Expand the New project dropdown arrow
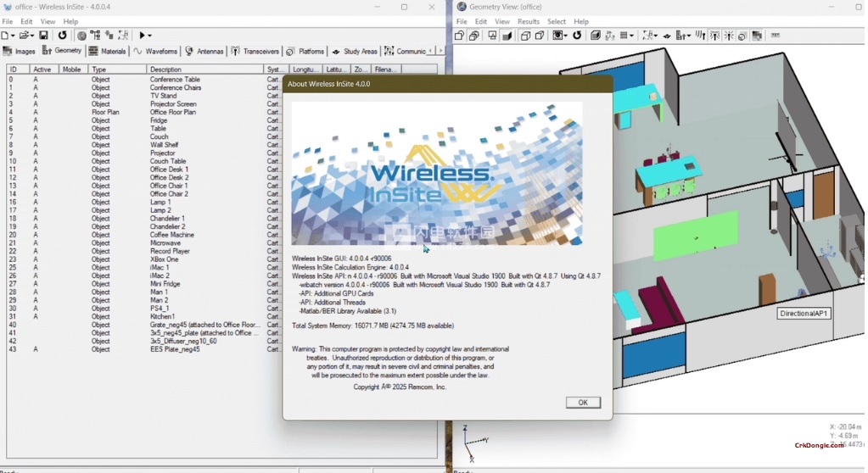The width and height of the screenshot is (868, 473). [x=13, y=36]
